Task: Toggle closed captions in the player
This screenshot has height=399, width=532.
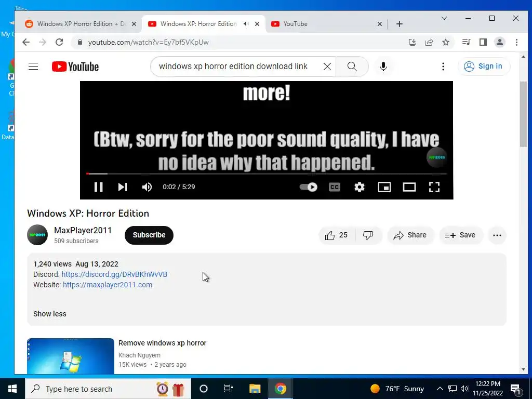Action: tap(335, 187)
